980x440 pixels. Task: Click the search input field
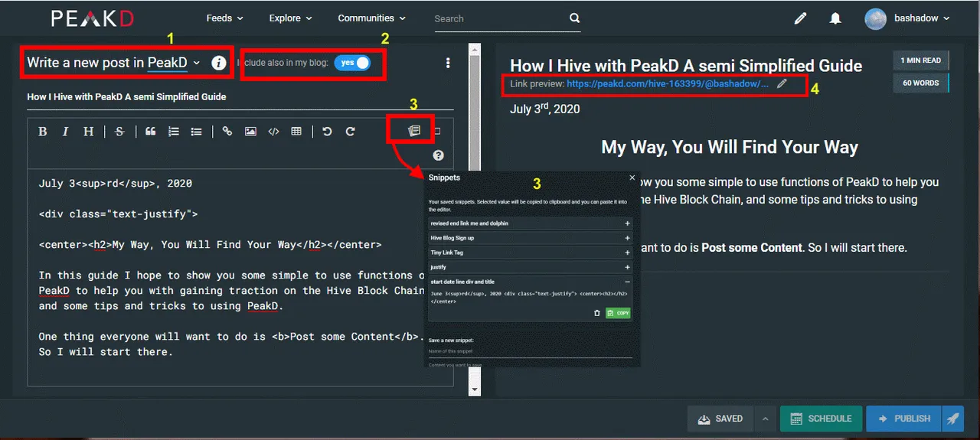(501, 18)
